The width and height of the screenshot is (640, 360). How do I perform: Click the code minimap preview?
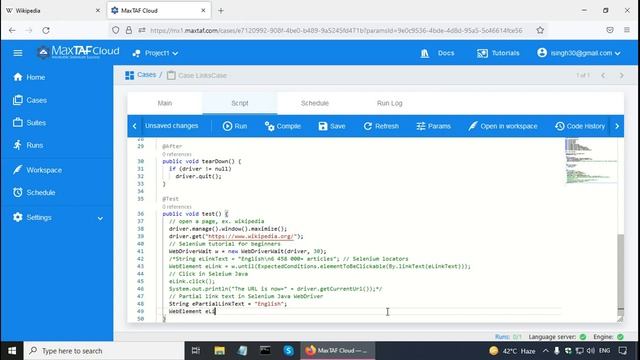click(590, 161)
